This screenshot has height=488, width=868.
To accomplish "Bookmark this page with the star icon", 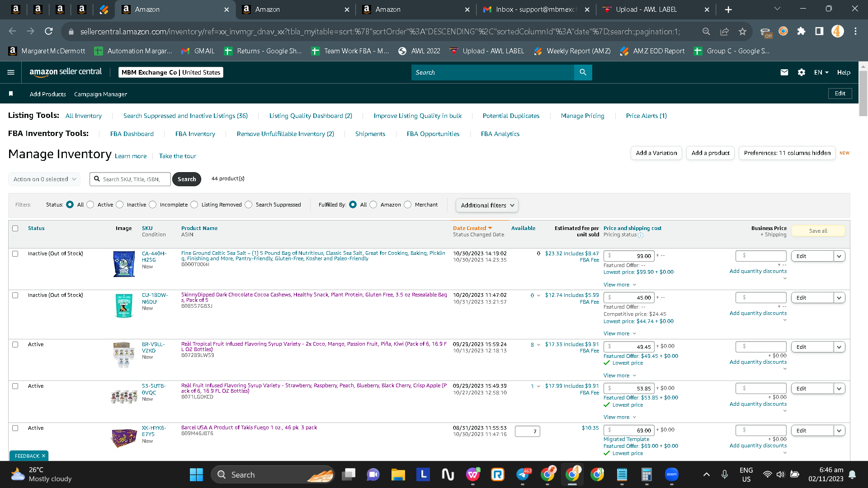I will [742, 31].
